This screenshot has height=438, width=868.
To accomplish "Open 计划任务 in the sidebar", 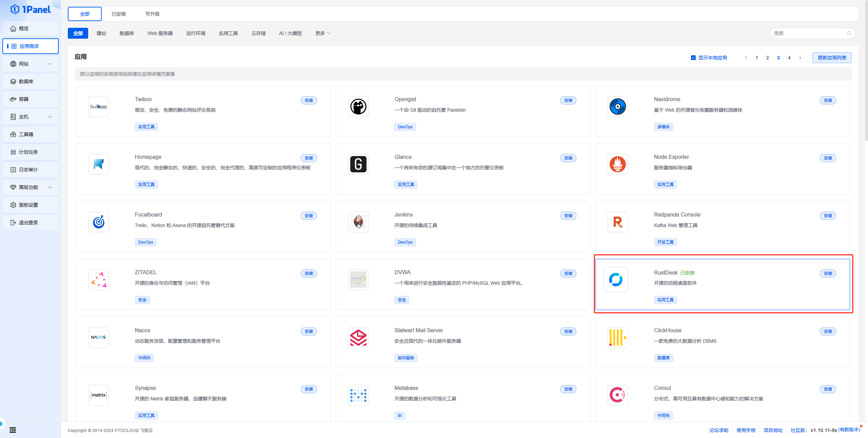I will pos(31,152).
